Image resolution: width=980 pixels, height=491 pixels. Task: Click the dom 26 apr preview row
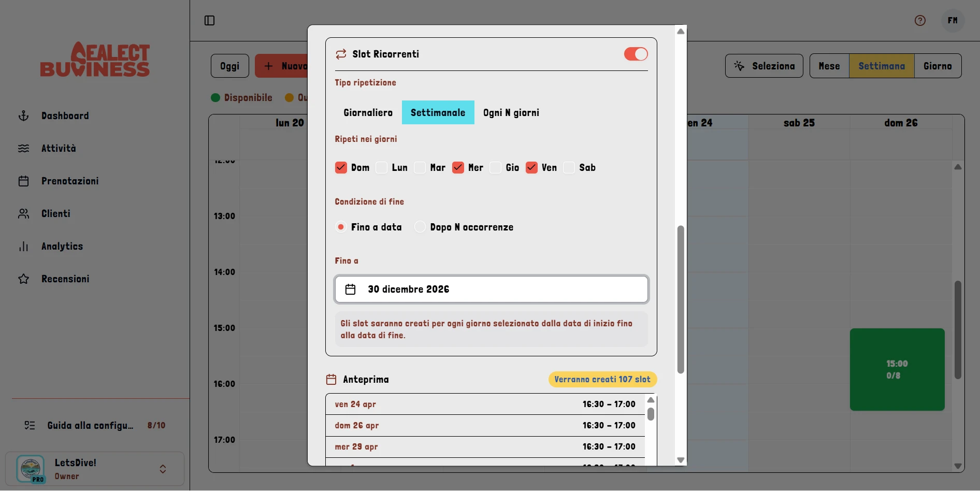(485, 425)
